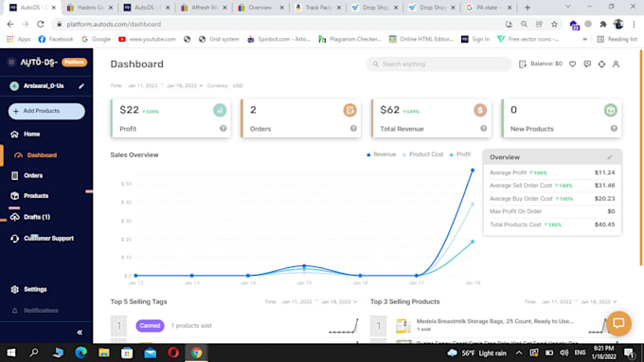Open the Top 5 Selling Tags date range dropdown

tap(319, 301)
